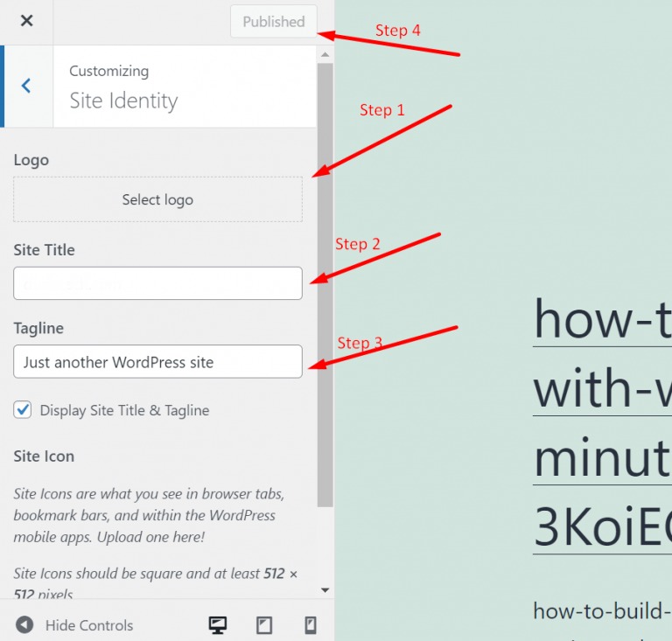Switch to mobile preview mode icon
This screenshot has width=672, height=641.
coord(309,624)
